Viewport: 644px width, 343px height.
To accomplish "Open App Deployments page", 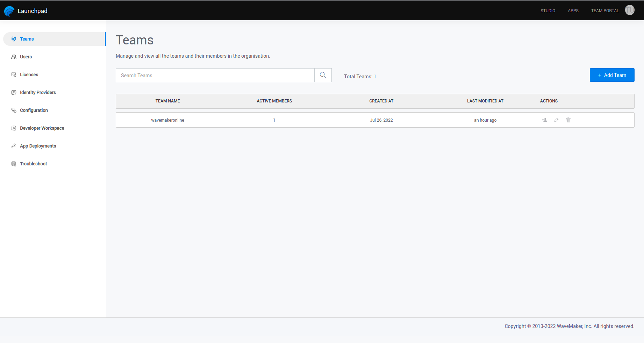I will (x=38, y=146).
